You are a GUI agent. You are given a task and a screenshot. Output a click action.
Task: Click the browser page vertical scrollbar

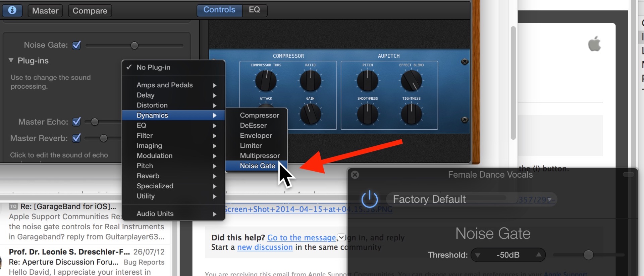click(x=513, y=83)
